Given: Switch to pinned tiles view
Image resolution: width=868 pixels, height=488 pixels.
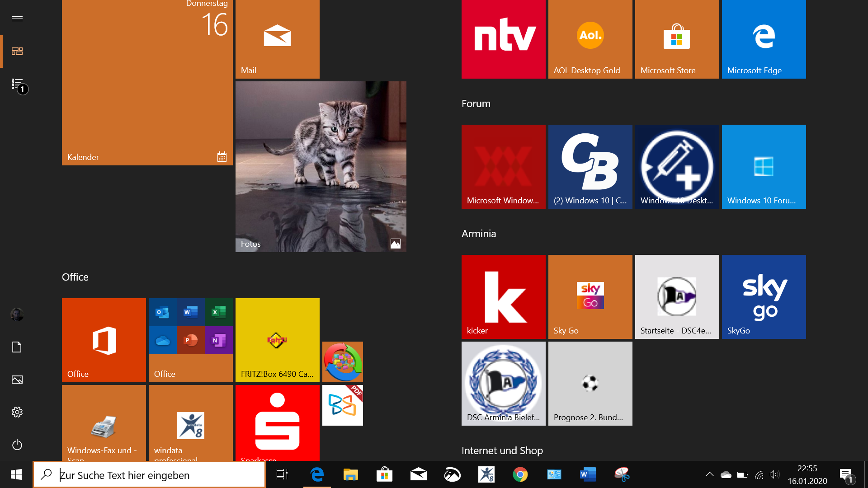Looking at the screenshot, I should click(x=17, y=51).
